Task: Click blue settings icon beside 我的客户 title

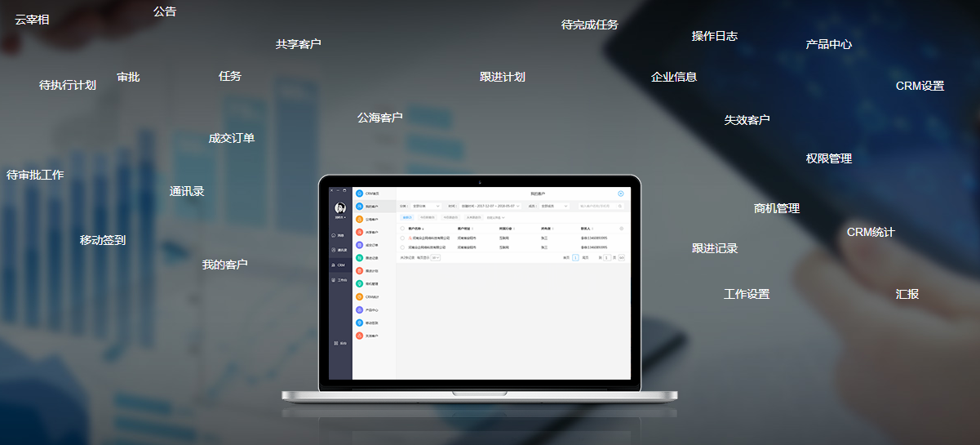Action: 620,194
